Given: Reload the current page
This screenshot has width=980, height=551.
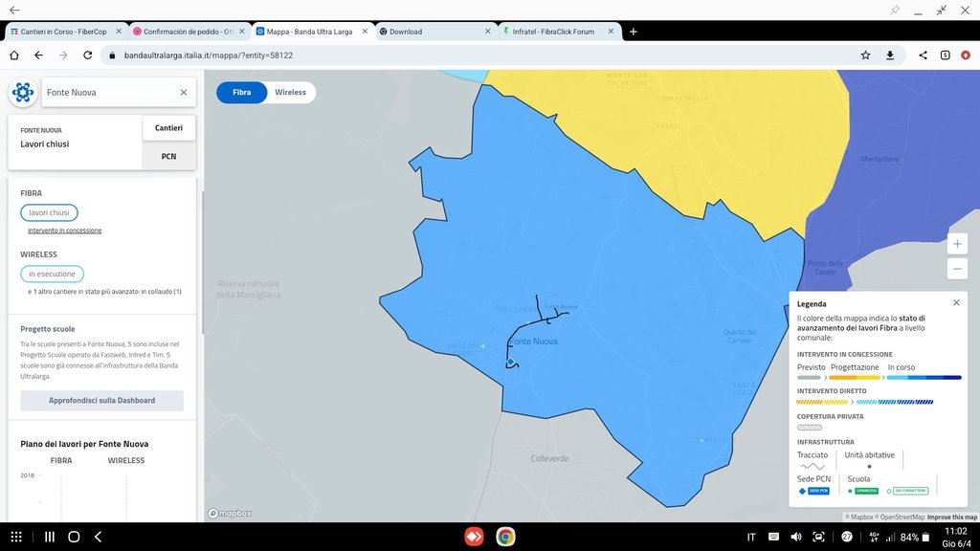Looking at the screenshot, I should (x=87, y=55).
